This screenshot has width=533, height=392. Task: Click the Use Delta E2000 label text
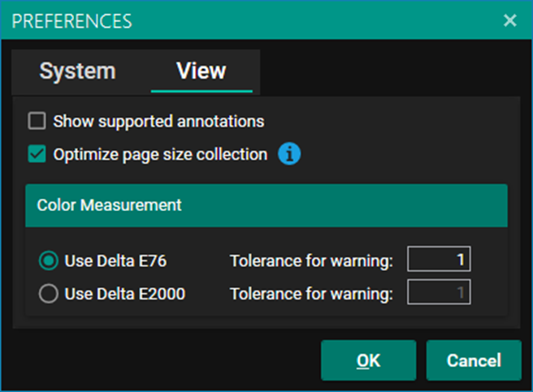(x=124, y=294)
